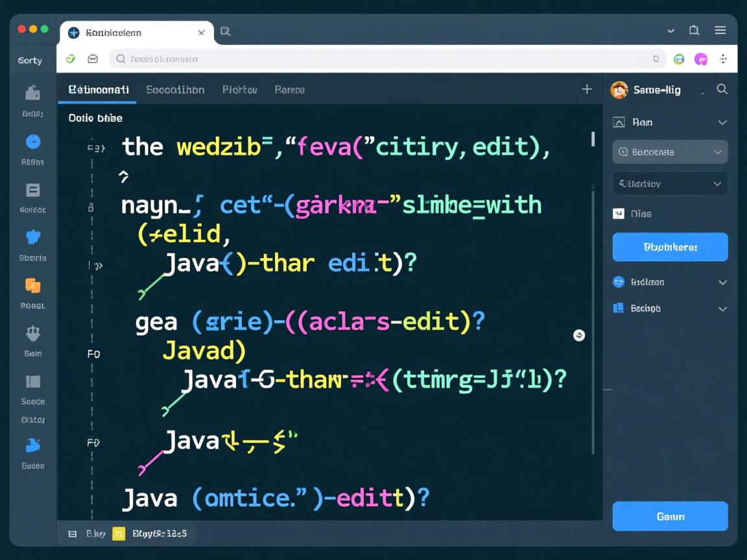Open the orange folders panel in left sidebar
Viewport: 747px width, 560px height.
click(32, 286)
